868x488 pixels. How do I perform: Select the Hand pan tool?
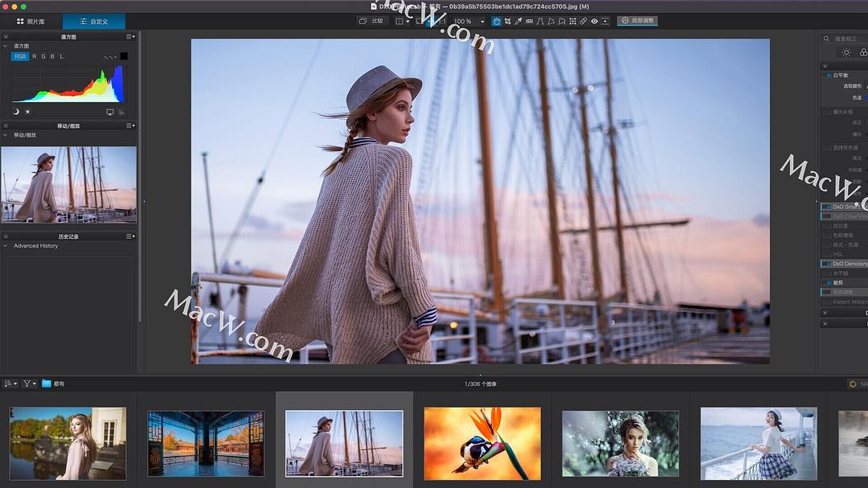(497, 21)
